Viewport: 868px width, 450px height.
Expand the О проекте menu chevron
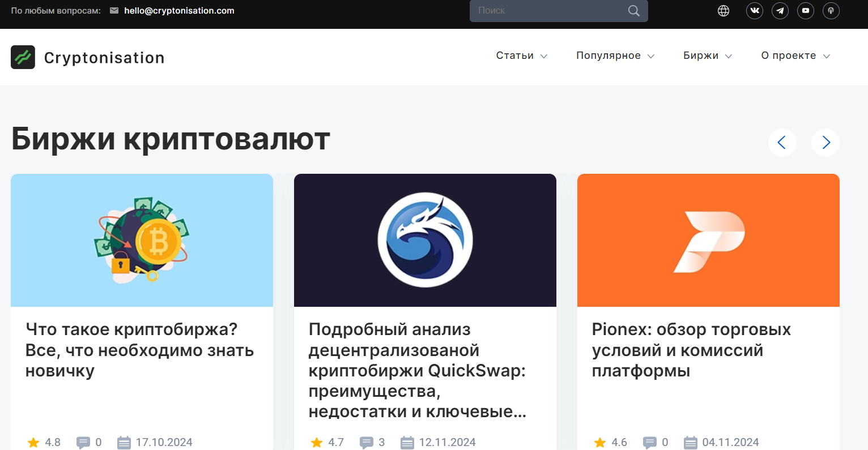coord(827,56)
